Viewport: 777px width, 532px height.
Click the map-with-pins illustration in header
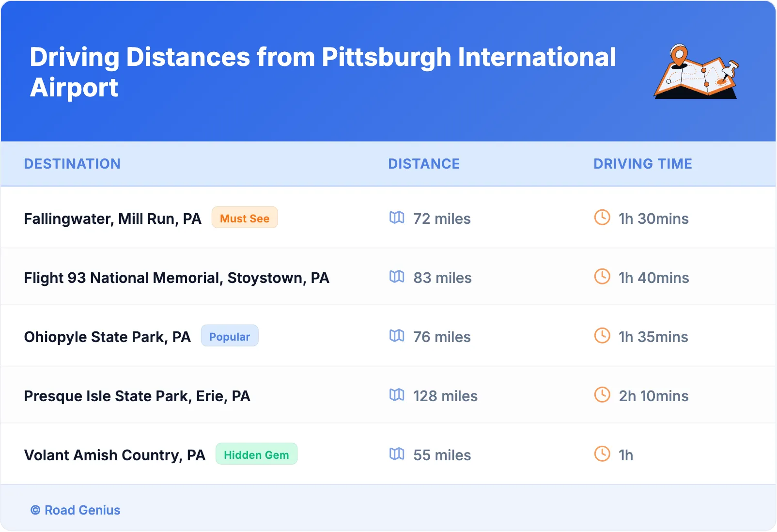click(x=696, y=72)
